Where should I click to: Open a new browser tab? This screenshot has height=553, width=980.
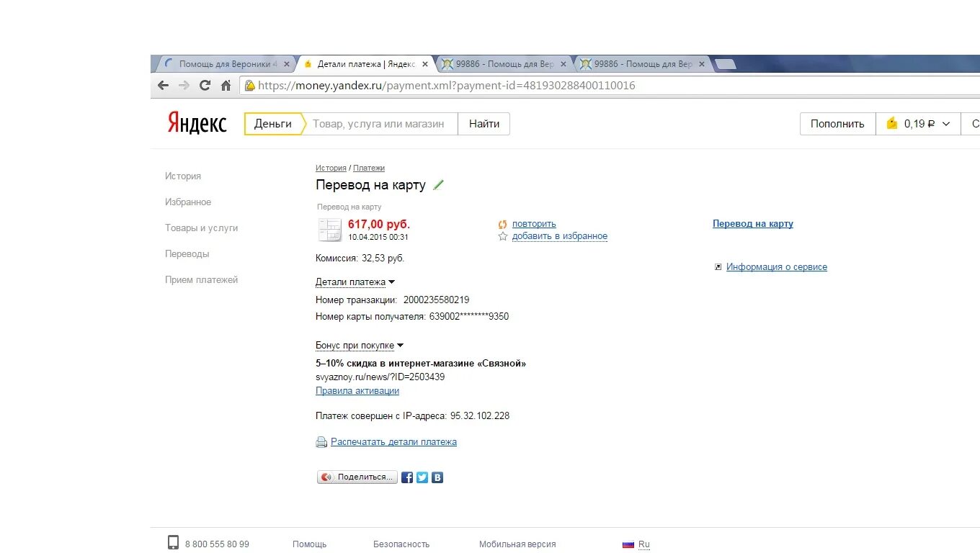(x=725, y=64)
